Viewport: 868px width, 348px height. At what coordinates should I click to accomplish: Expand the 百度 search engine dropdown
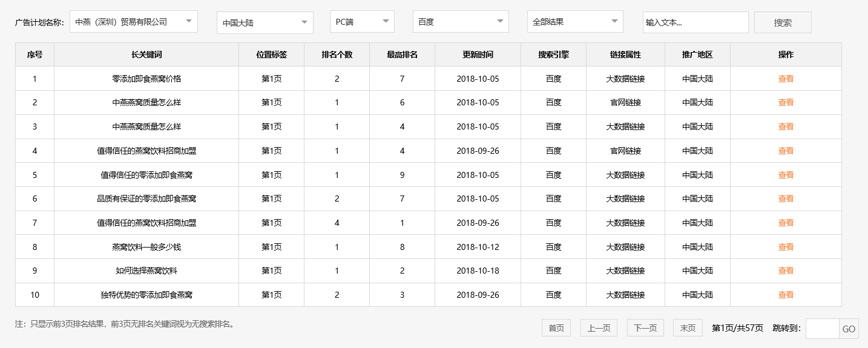point(461,21)
